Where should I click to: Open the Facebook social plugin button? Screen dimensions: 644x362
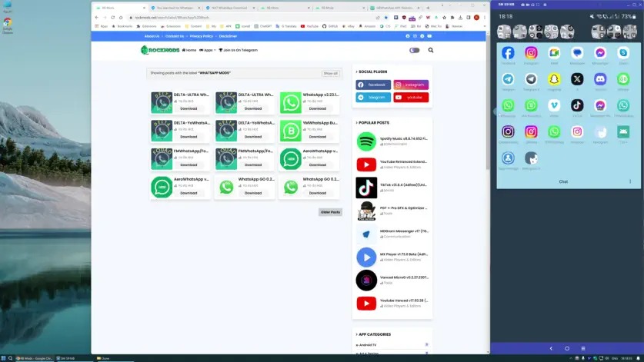pyautogui.click(x=373, y=85)
